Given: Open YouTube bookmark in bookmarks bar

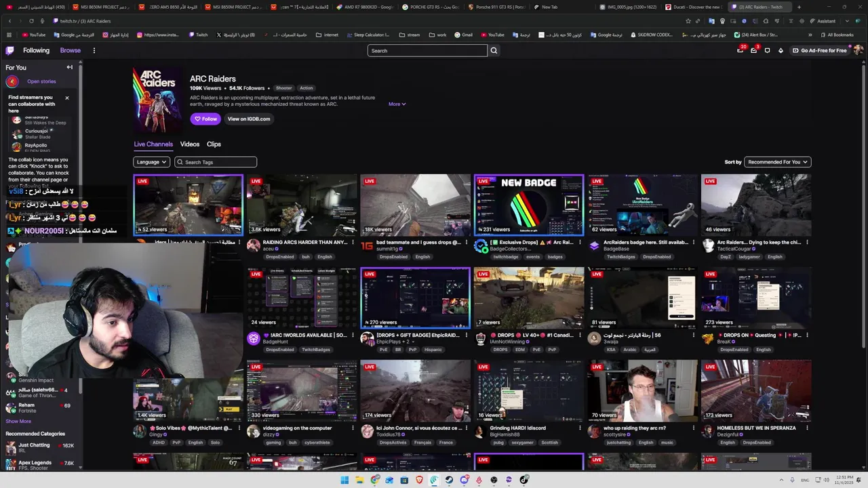Looking at the screenshot, I should pyautogui.click(x=34, y=35).
